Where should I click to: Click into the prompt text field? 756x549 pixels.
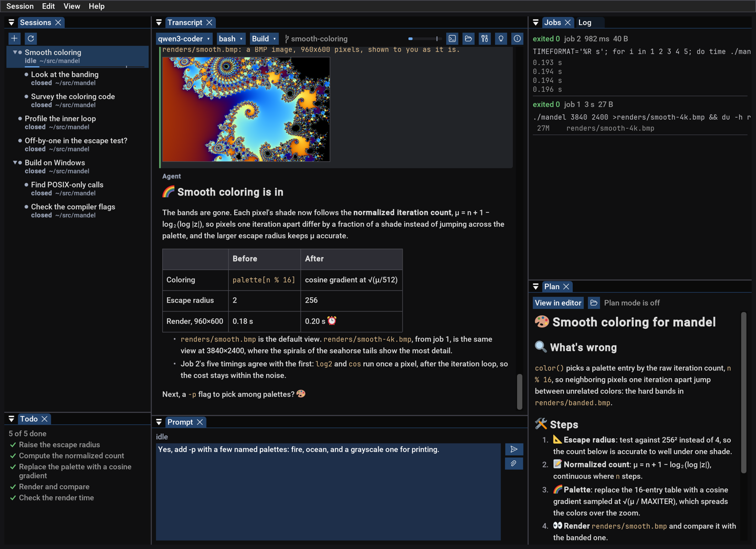pyautogui.click(x=328, y=491)
